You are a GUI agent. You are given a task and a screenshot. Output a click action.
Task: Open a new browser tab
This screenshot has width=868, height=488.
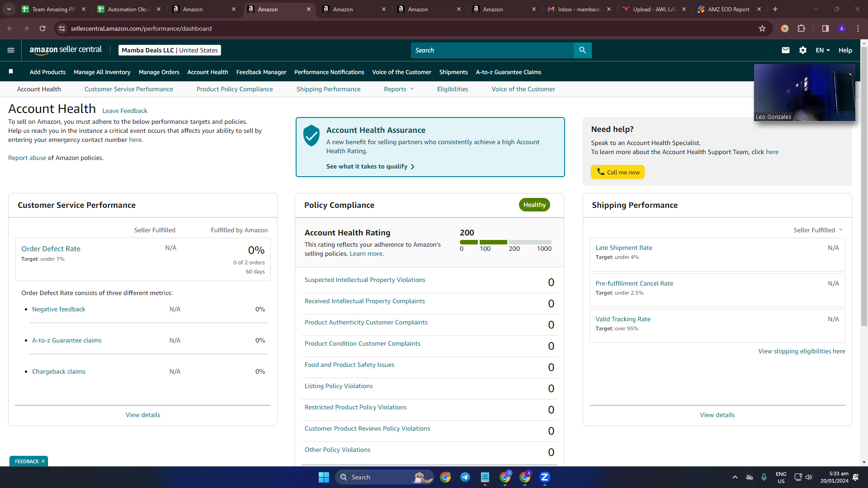coord(775,9)
